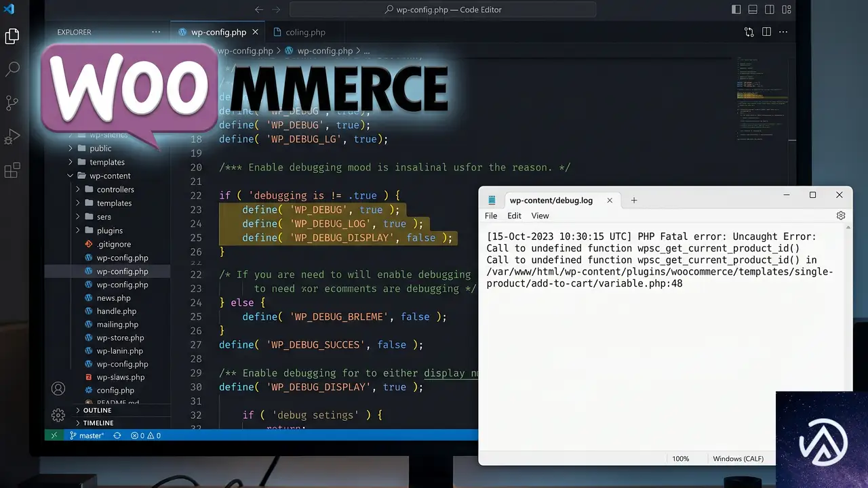Click the 'debugging is != .true' condition line

click(309, 195)
